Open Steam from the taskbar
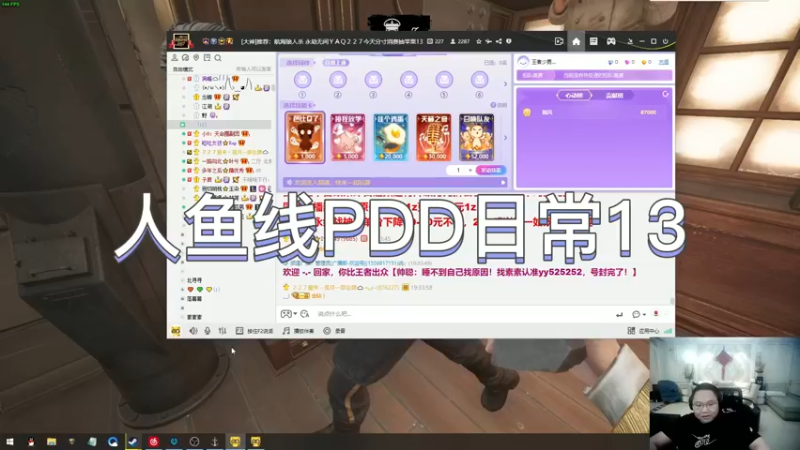 (133, 442)
